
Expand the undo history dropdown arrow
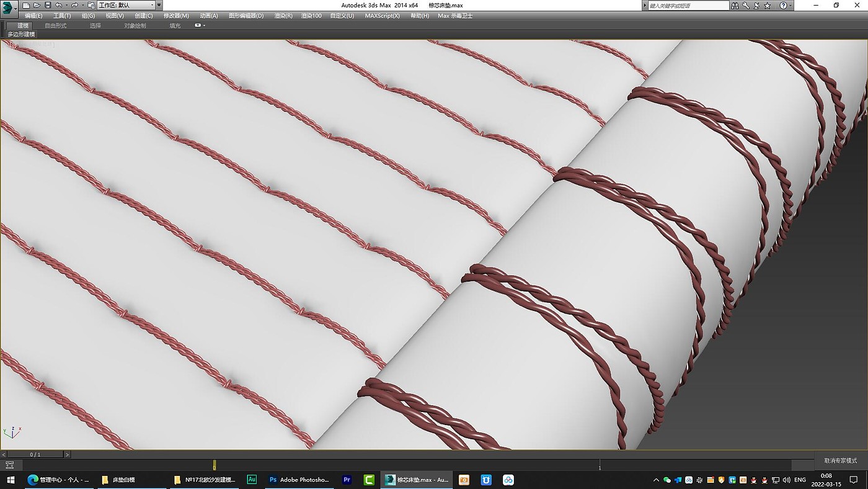pos(66,5)
